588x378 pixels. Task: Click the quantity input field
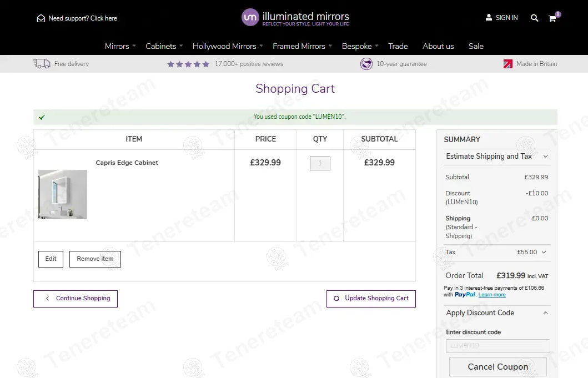coord(320,164)
